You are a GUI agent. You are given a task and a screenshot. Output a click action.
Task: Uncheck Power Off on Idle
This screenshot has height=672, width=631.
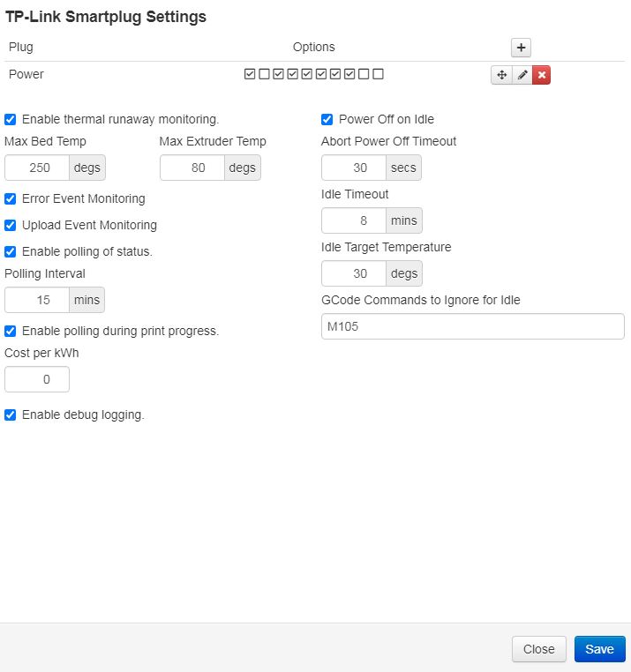pos(327,119)
